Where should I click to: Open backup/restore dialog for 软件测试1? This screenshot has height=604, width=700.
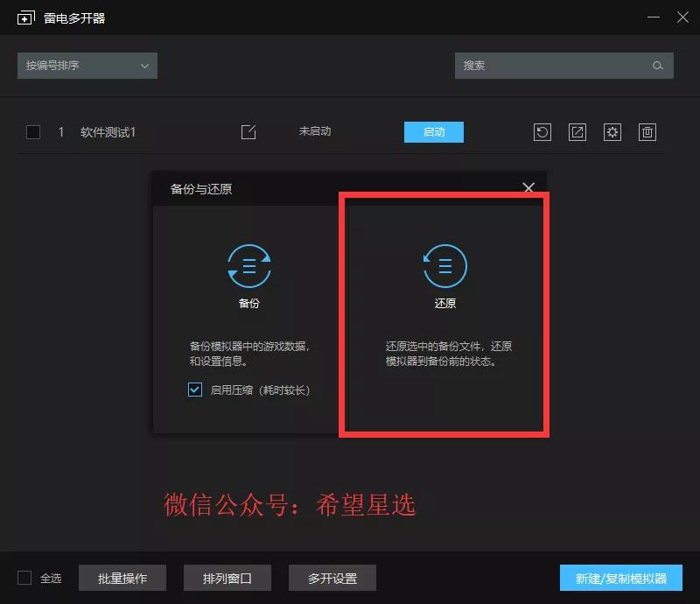tap(542, 132)
